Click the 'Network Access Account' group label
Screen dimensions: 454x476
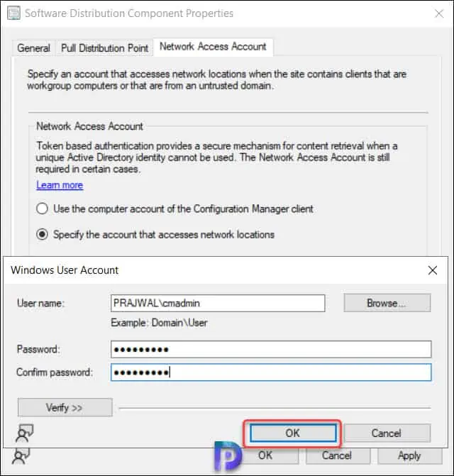89,126
